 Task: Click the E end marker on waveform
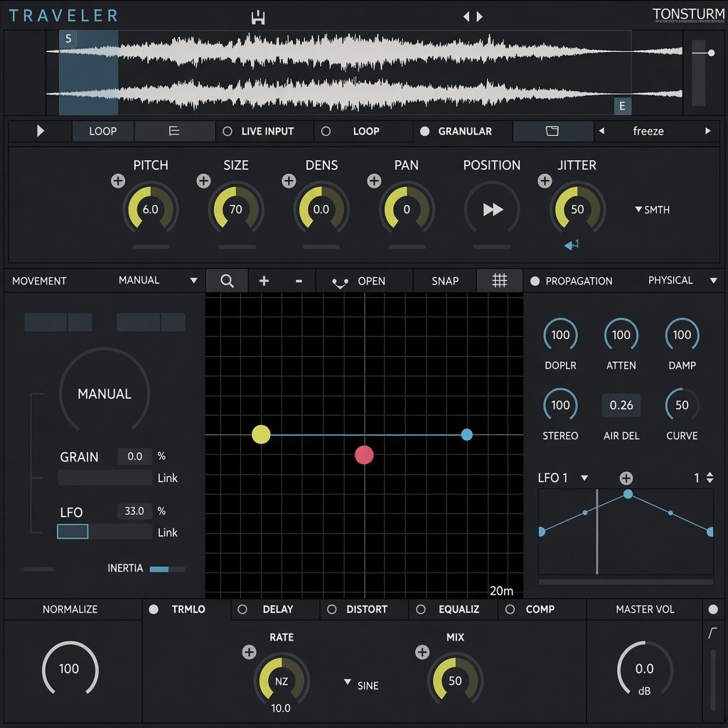tap(622, 106)
